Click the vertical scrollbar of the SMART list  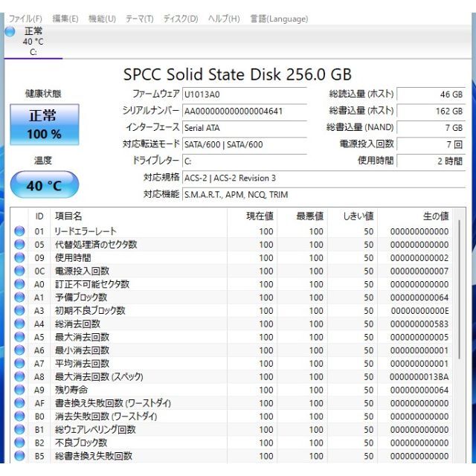(460, 289)
